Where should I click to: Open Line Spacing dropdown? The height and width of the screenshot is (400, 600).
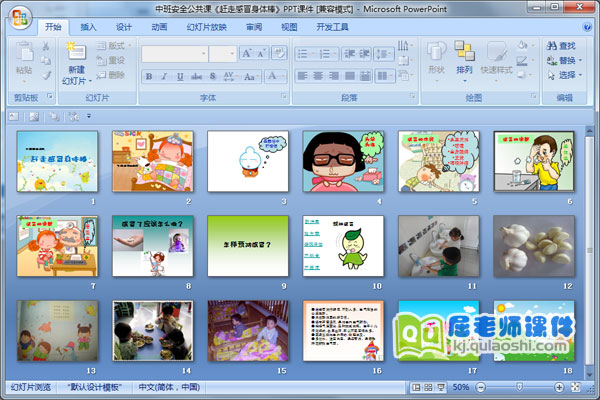click(x=384, y=54)
